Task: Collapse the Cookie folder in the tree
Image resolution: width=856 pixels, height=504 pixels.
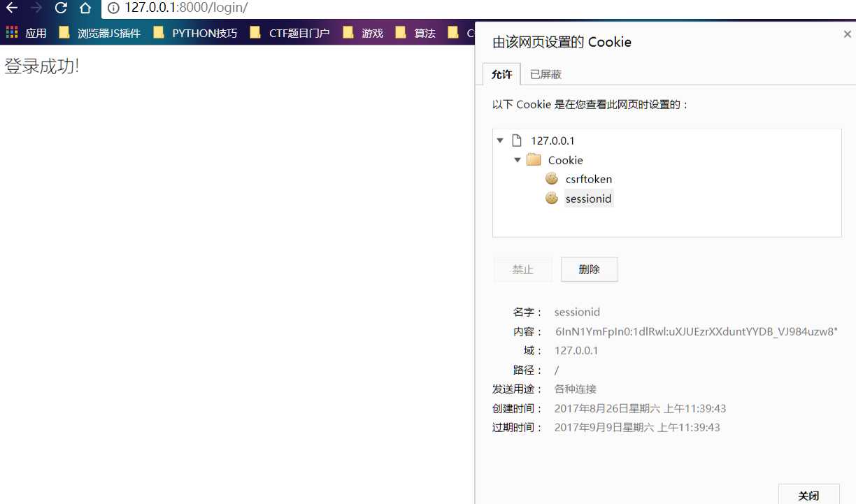Action: click(x=517, y=159)
